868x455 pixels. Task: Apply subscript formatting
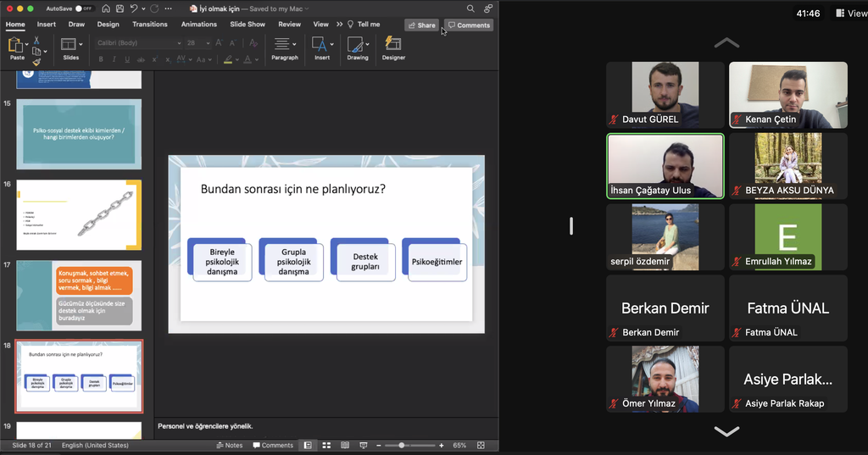[168, 59]
